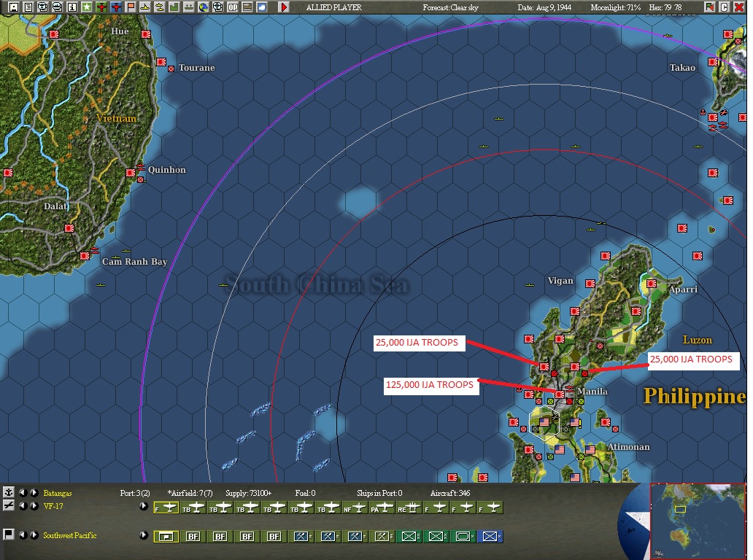Screen dimensions: 753x560
Task: Open the text document list icon
Action: pyautogui.click(x=28, y=7)
